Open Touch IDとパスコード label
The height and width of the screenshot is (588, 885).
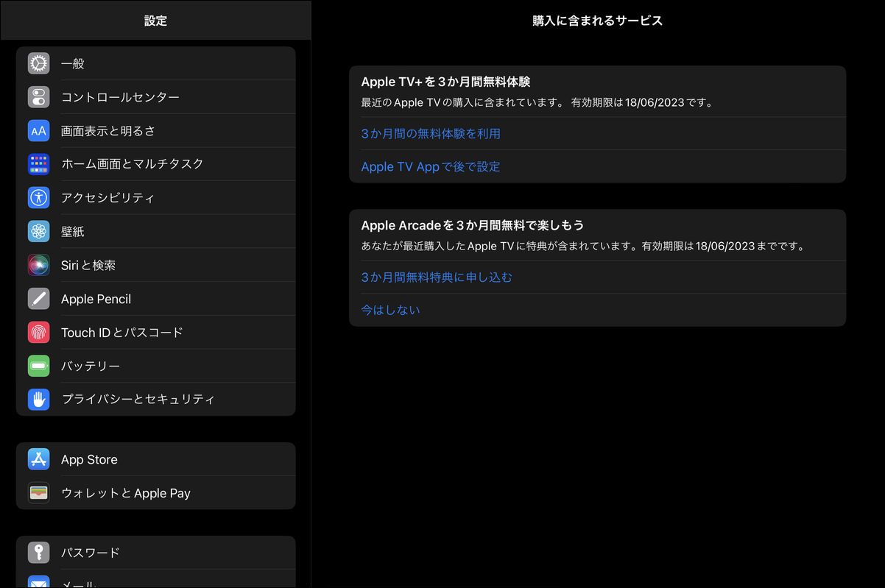point(122,333)
